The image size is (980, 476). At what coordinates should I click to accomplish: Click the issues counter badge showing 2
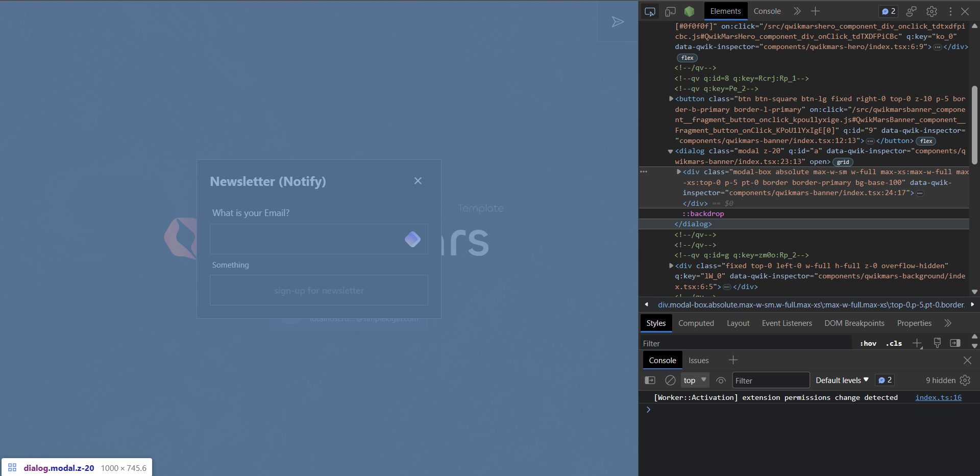[x=888, y=11]
